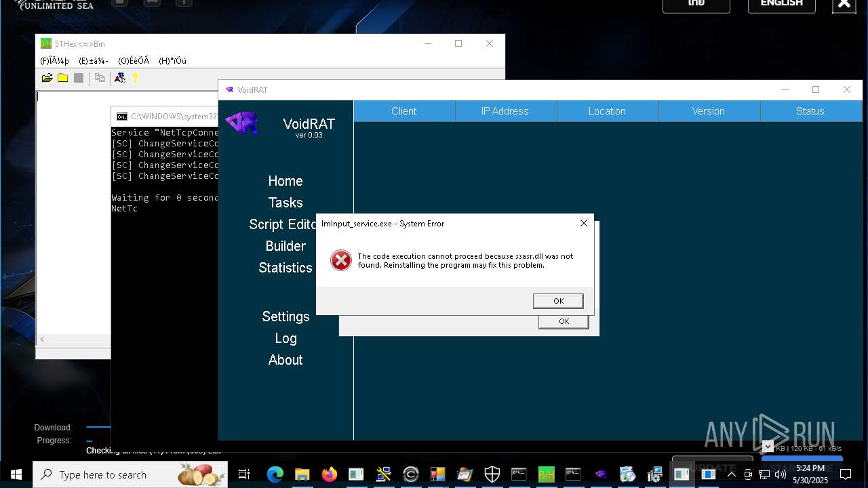Open the circular C app on taskbar
The width and height of the screenshot is (868, 488).
[410, 474]
